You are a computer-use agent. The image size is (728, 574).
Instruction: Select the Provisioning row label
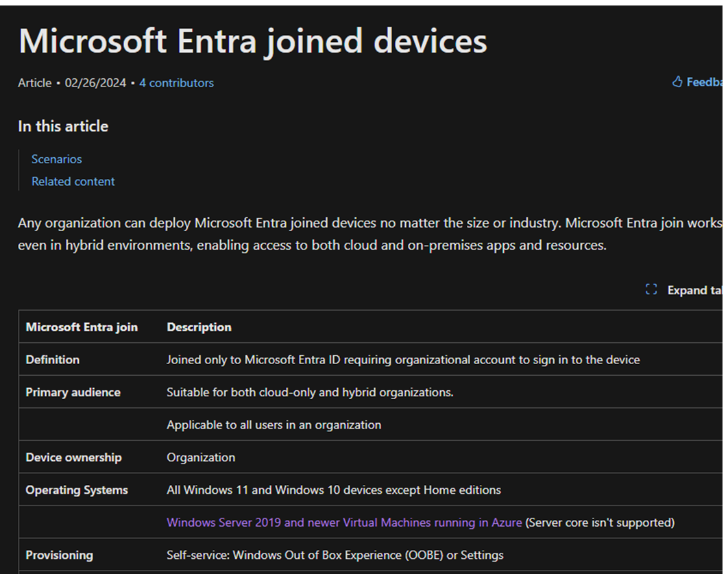pos(60,555)
